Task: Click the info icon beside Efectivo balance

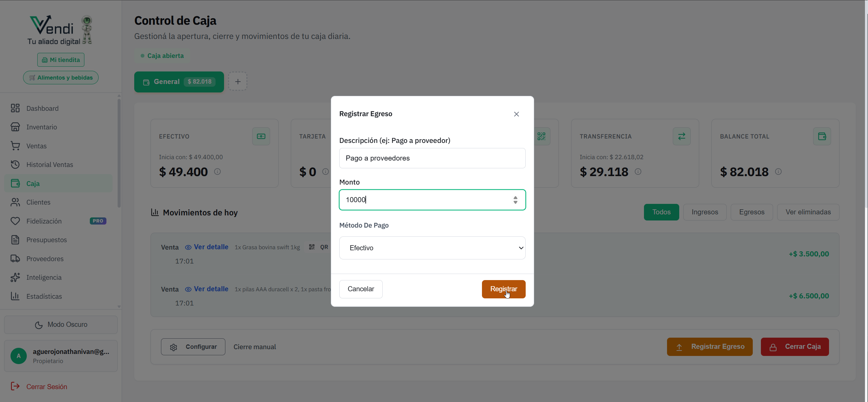Action: (x=218, y=172)
